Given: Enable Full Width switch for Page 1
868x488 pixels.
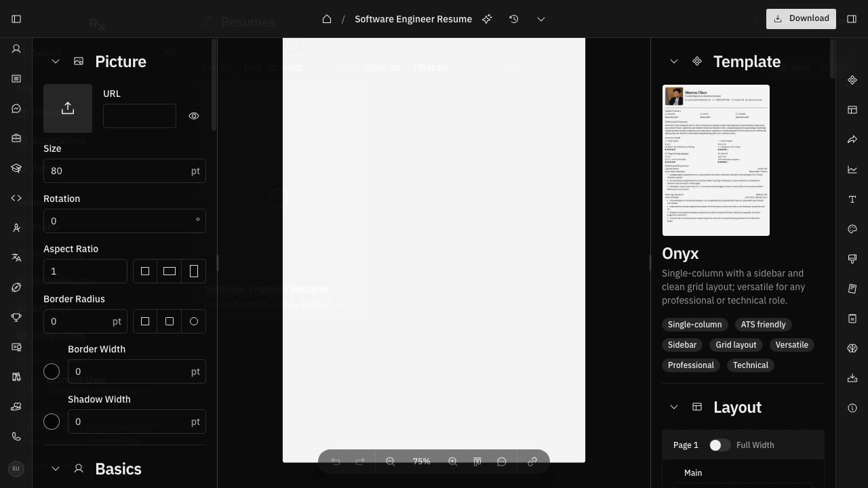Looking at the screenshot, I should click(719, 445).
